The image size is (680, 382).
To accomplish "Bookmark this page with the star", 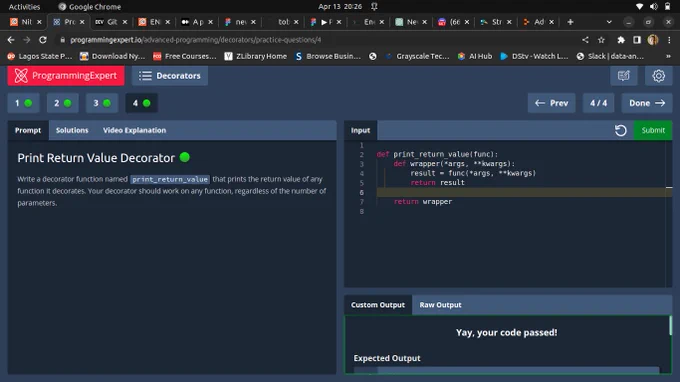I will point(601,40).
